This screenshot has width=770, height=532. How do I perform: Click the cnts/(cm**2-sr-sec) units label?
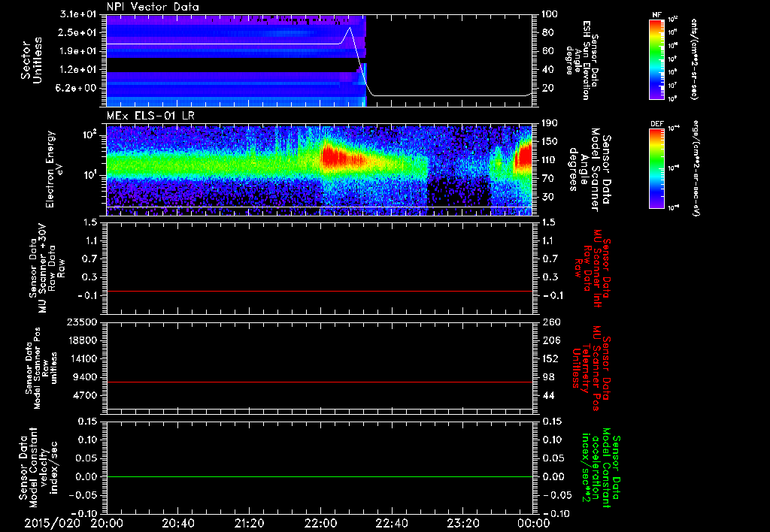(x=694, y=59)
